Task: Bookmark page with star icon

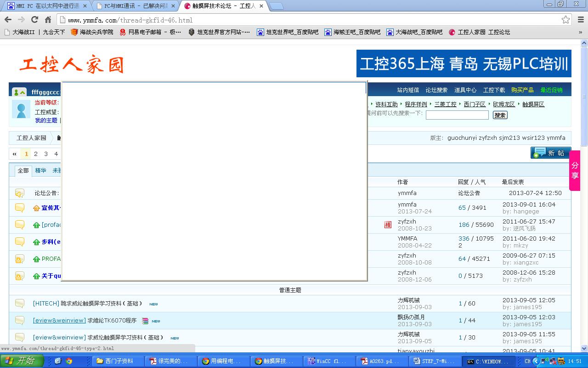Action: 565,20
